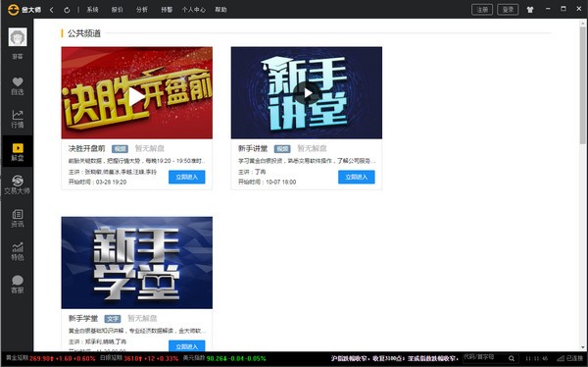Click the 美元指数 90.264 ticker
This screenshot has width=588, height=367.
224,358
